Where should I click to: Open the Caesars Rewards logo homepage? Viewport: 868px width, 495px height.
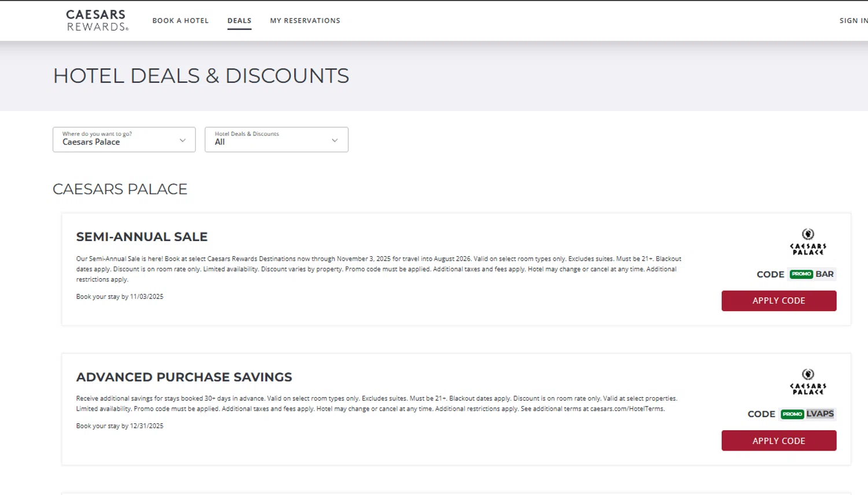point(97,20)
